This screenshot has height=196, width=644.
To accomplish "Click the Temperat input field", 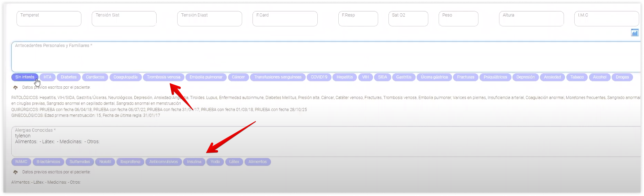I will click(x=49, y=19).
